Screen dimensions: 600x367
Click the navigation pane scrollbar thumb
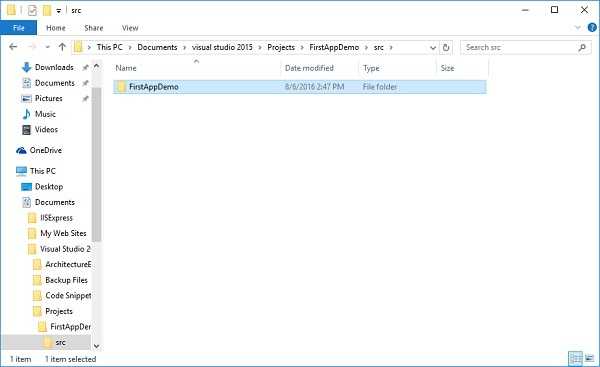pos(96,165)
